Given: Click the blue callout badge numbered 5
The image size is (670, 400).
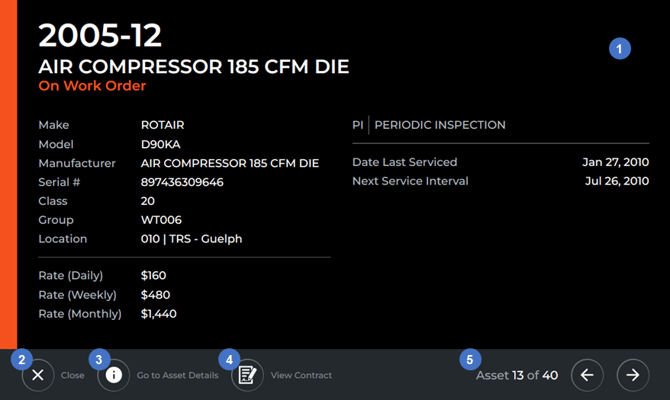Looking at the screenshot, I should [x=470, y=358].
